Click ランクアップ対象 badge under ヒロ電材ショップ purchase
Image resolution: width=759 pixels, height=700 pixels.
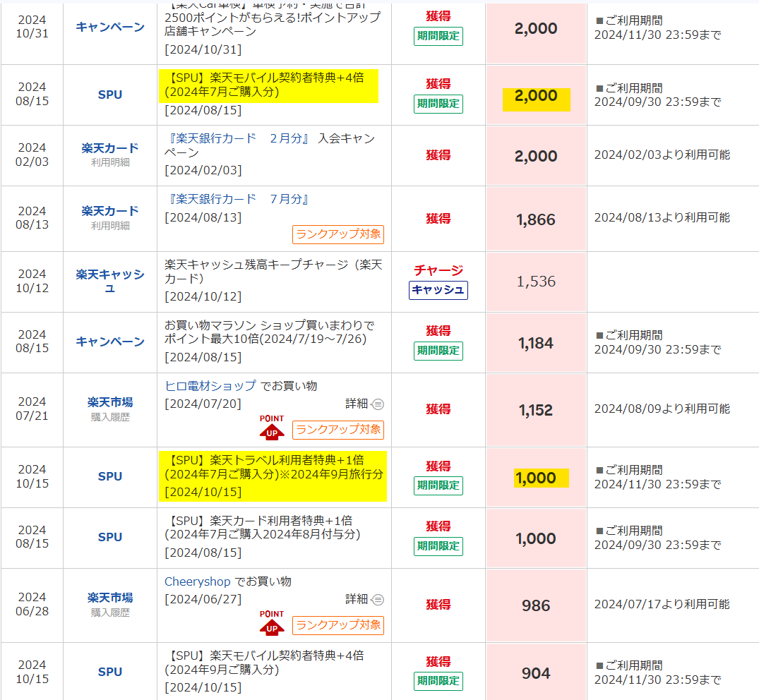tap(338, 430)
